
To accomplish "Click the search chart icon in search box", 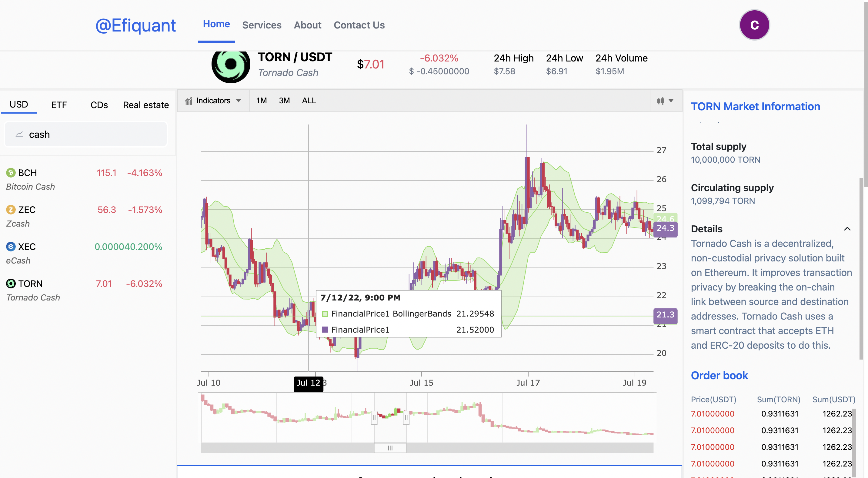I will (19, 134).
